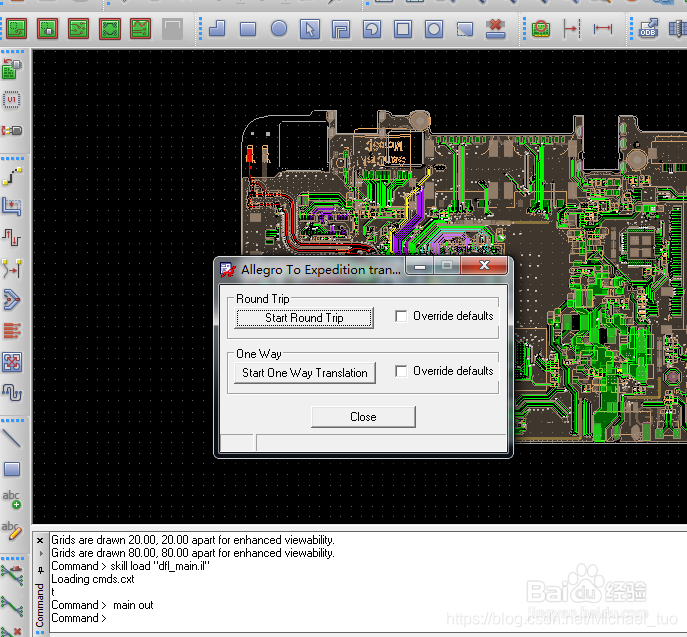This screenshot has width=687, height=637.
Task: Select the Add Text abc plus tool
Action: point(12,500)
